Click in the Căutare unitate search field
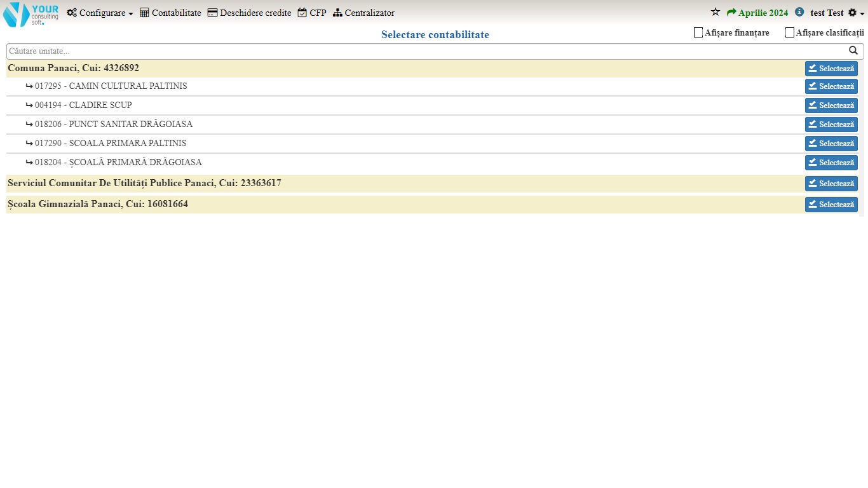868x488 pixels. 426,51
